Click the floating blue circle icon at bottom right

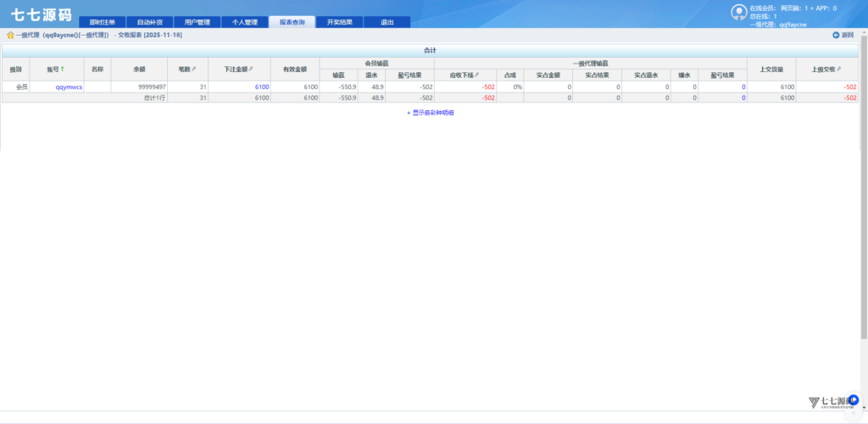pos(854,399)
